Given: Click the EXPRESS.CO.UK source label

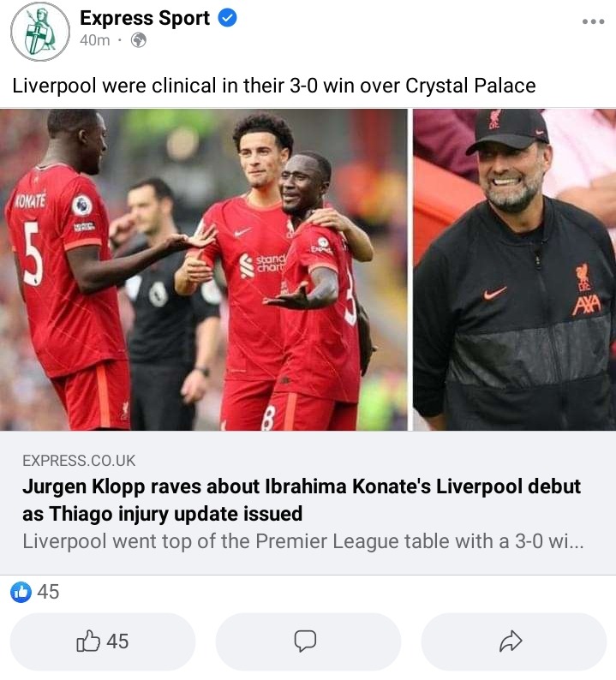Looking at the screenshot, I should tap(79, 461).
